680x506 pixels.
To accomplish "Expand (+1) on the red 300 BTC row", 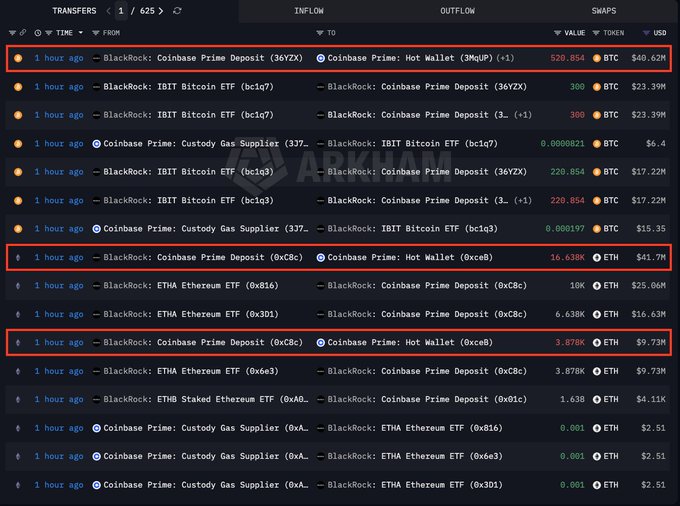I will coord(523,115).
